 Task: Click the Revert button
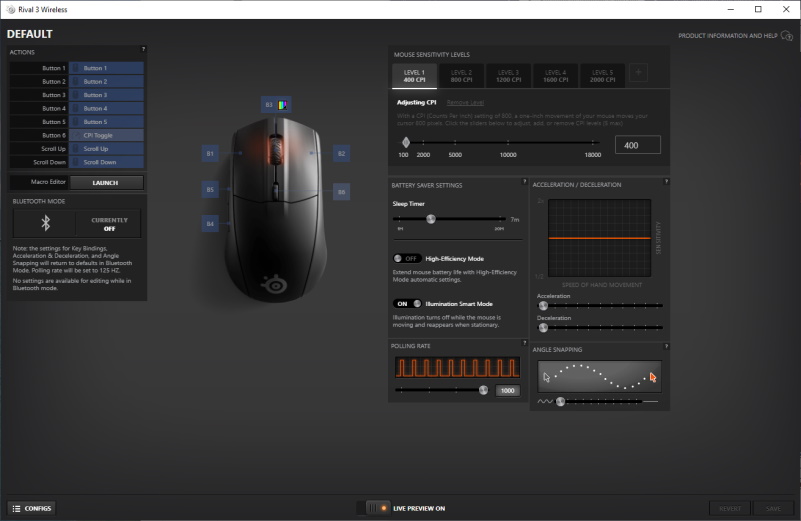729,508
